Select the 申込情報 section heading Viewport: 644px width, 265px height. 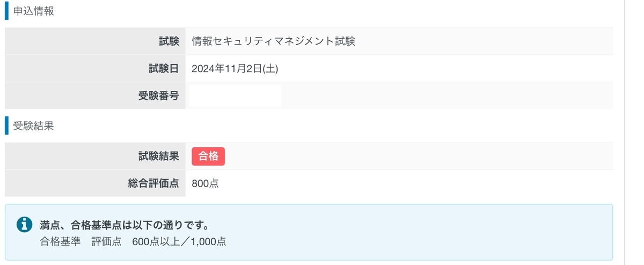click(34, 11)
